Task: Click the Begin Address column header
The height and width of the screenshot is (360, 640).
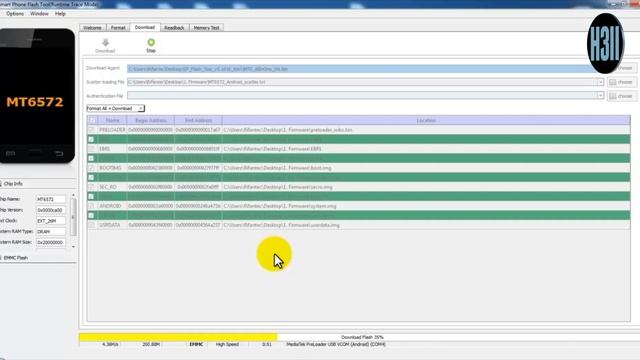Action: click(151, 120)
